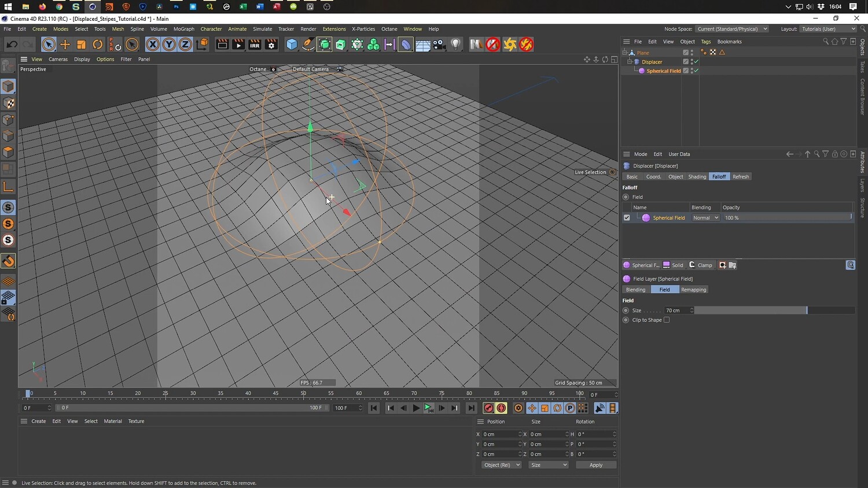Image resolution: width=868 pixels, height=488 pixels.
Task: Open the Object (Rel) coordinate dropdown
Action: 501,465
